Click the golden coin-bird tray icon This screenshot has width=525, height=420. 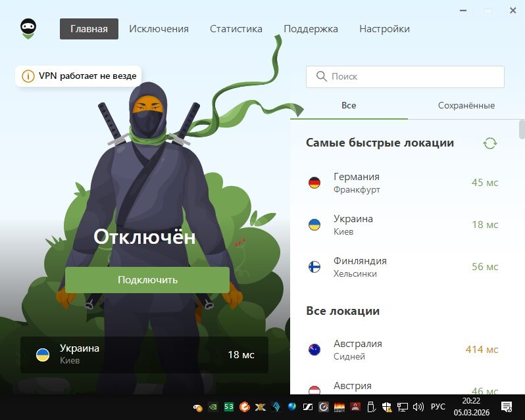tap(197, 408)
